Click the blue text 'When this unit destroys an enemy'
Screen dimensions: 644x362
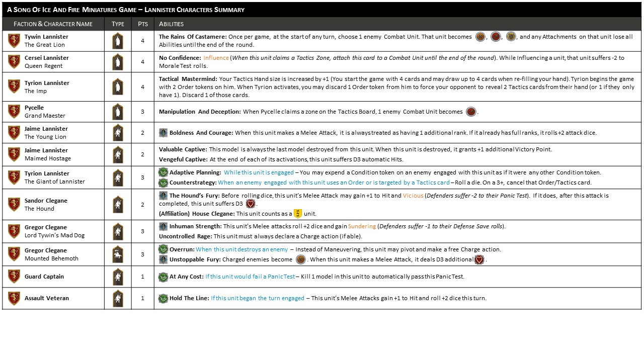242,249
